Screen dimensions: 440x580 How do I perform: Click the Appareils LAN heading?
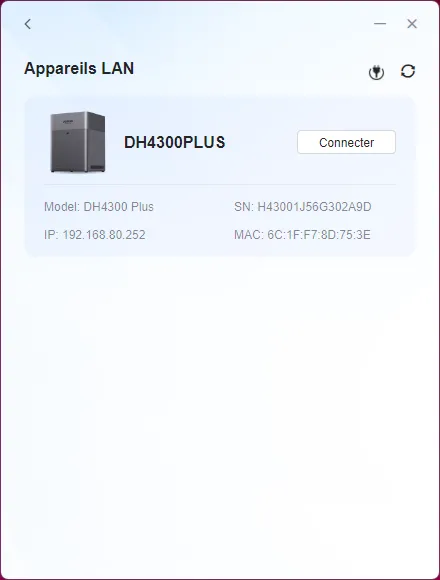click(x=79, y=68)
